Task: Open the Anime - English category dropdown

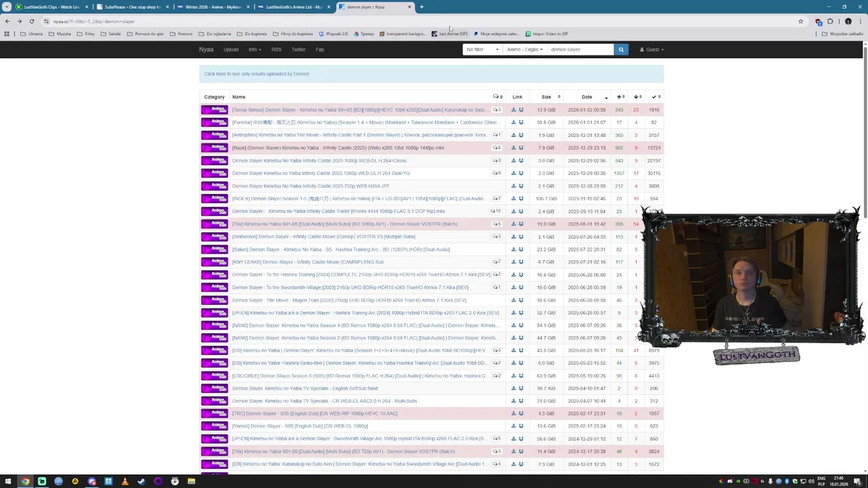Action: (x=525, y=49)
